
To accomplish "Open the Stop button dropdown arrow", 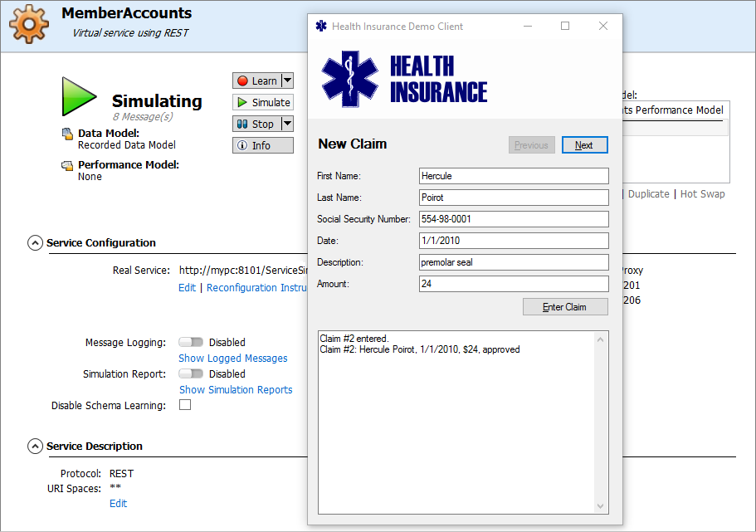I will coord(287,124).
